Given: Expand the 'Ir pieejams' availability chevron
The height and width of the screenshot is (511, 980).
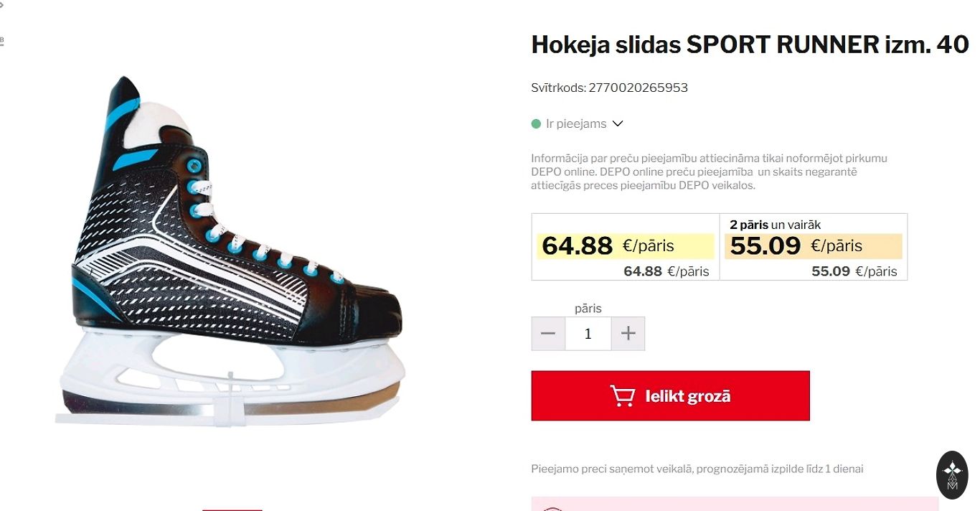Looking at the screenshot, I should coord(618,123).
